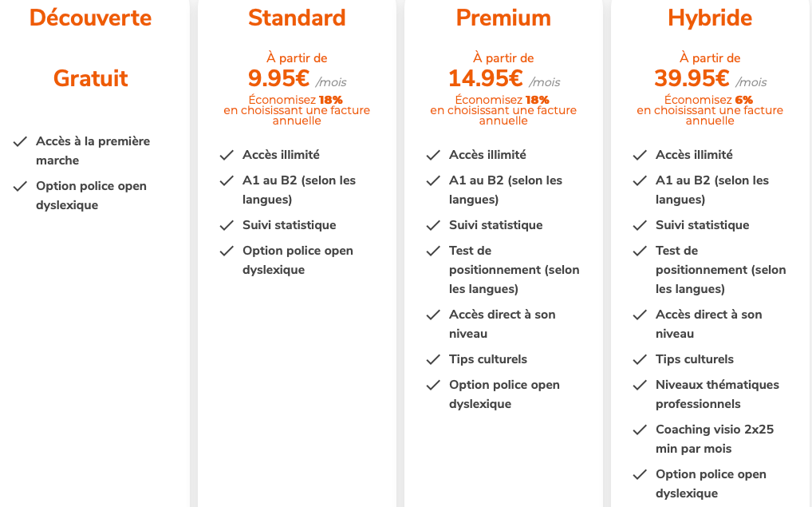Image resolution: width=812 pixels, height=507 pixels.
Task: Click the checkmark next to Premium's 'Test de positionnement'
Action: [x=434, y=252]
